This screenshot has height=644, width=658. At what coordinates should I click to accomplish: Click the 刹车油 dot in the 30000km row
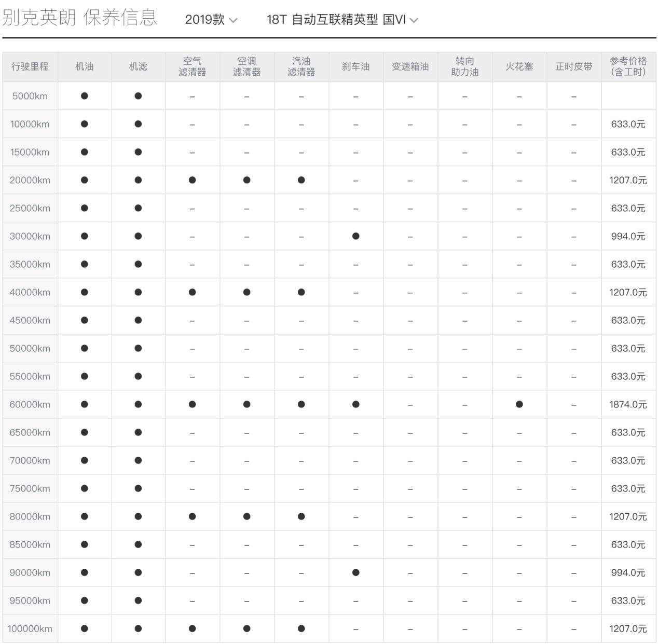tap(355, 236)
